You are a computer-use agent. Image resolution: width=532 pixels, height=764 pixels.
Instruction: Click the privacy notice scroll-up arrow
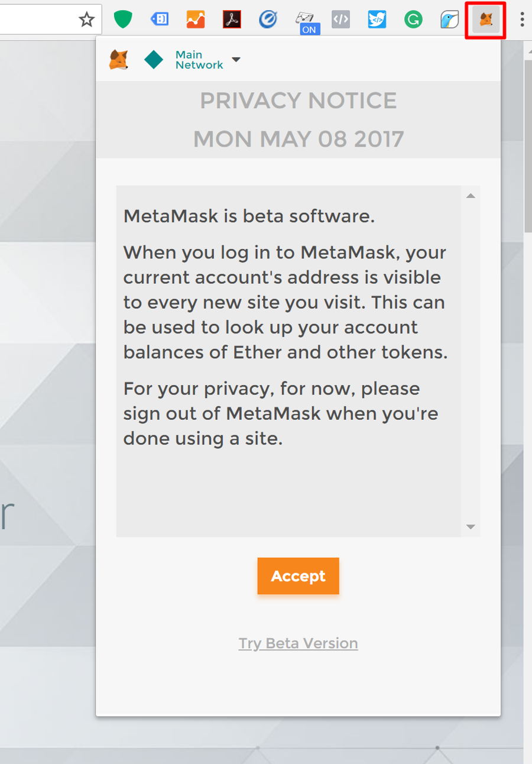(x=471, y=196)
